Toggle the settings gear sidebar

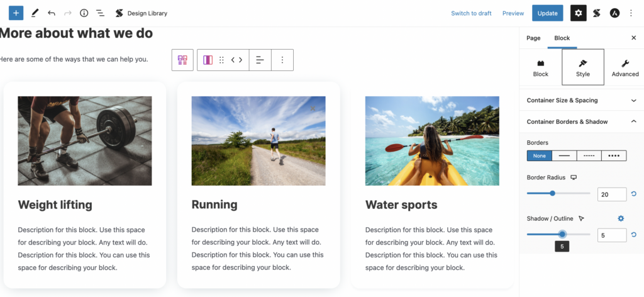pos(579,13)
